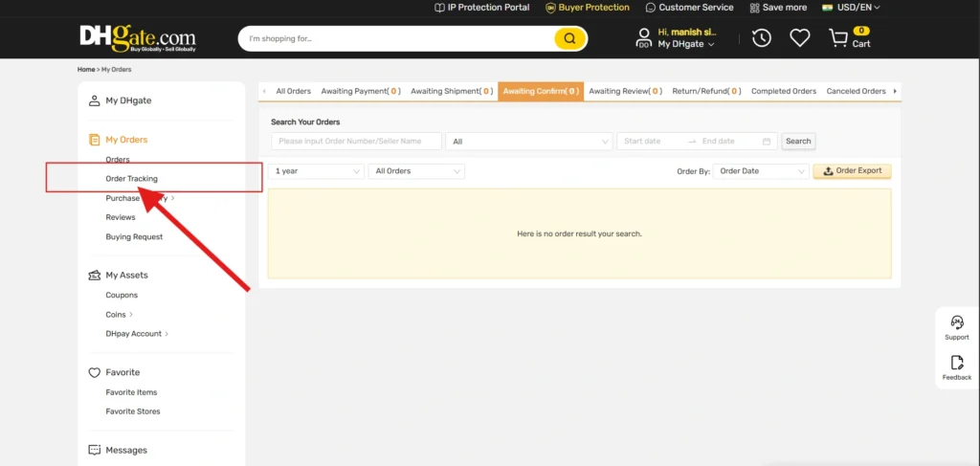
Task: Click the Buyer Protection shield icon
Action: [x=550, y=8]
